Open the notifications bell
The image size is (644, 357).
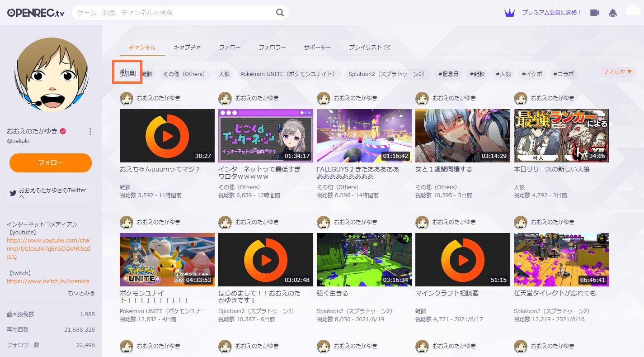[x=613, y=13]
